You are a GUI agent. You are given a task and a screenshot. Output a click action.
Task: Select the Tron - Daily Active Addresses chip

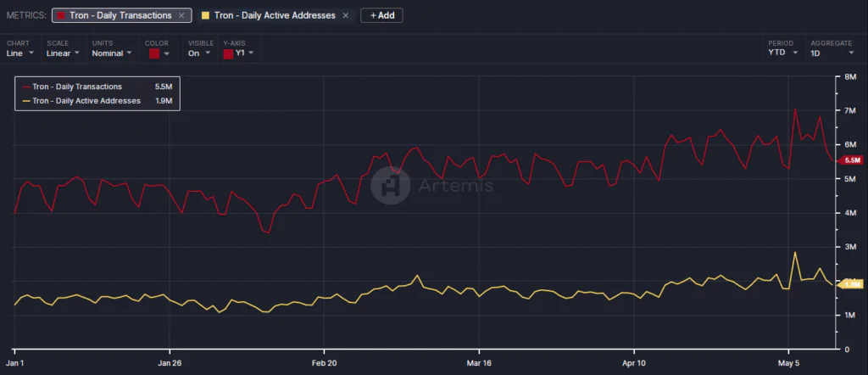pyautogui.click(x=275, y=15)
